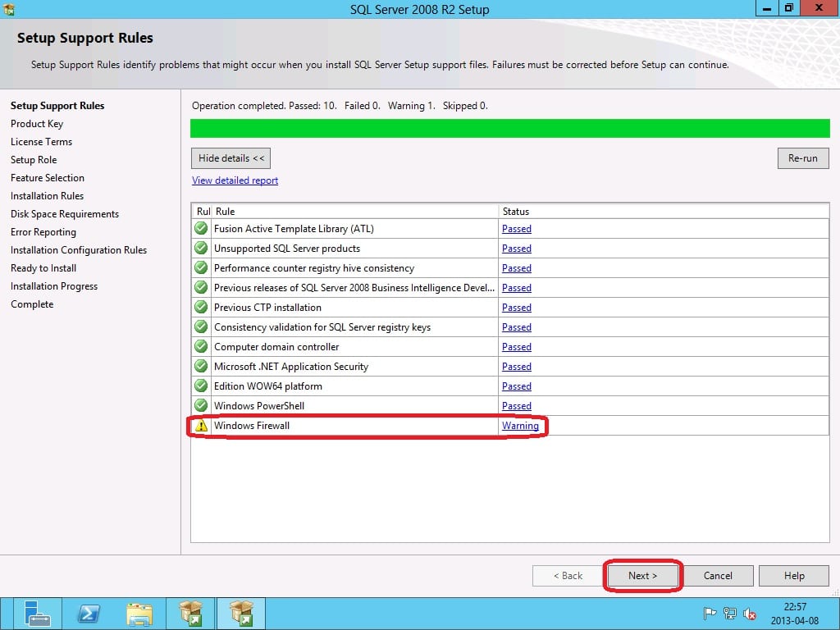Image resolution: width=840 pixels, height=630 pixels.
Task: Open Passed link for Computer domain controller
Action: pyautogui.click(x=517, y=347)
